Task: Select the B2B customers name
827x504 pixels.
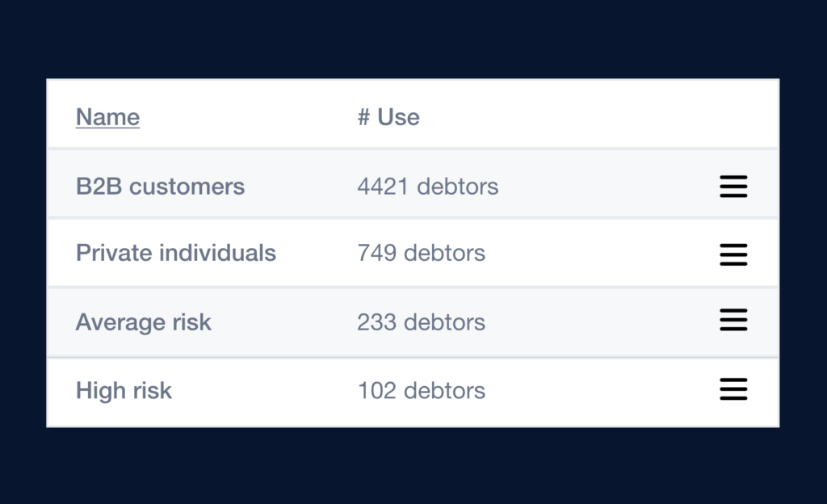Action: point(160,187)
